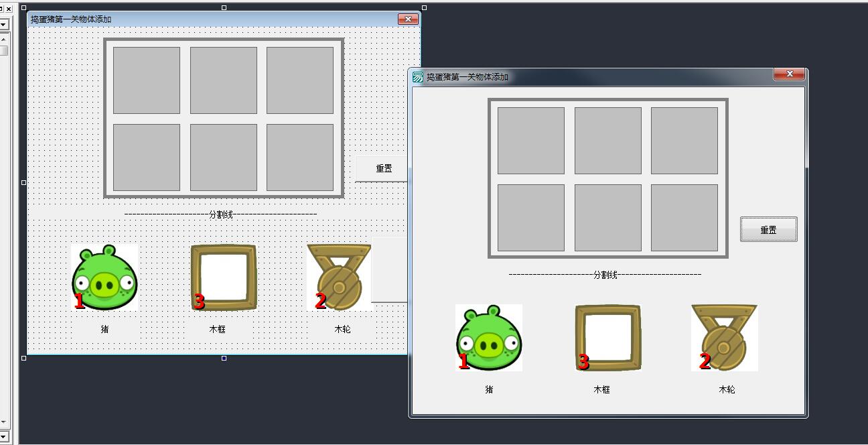The image size is (868, 445).
Task: Click 重置 button in the running window
Action: point(769,229)
